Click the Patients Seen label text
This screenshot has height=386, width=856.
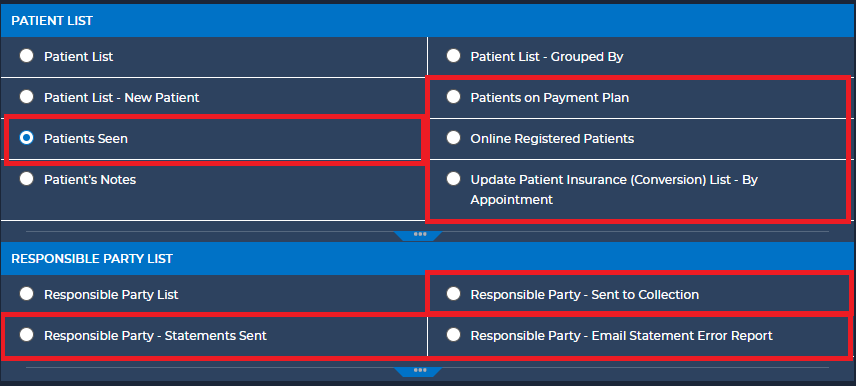[x=86, y=139]
